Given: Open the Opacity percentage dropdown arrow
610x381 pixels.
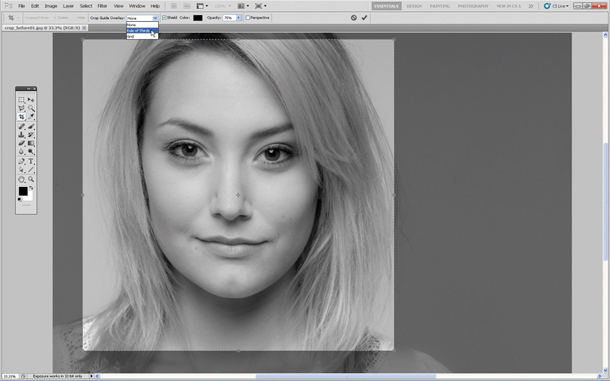Looking at the screenshot, I should pyautogui.click(x=238, y=18).
